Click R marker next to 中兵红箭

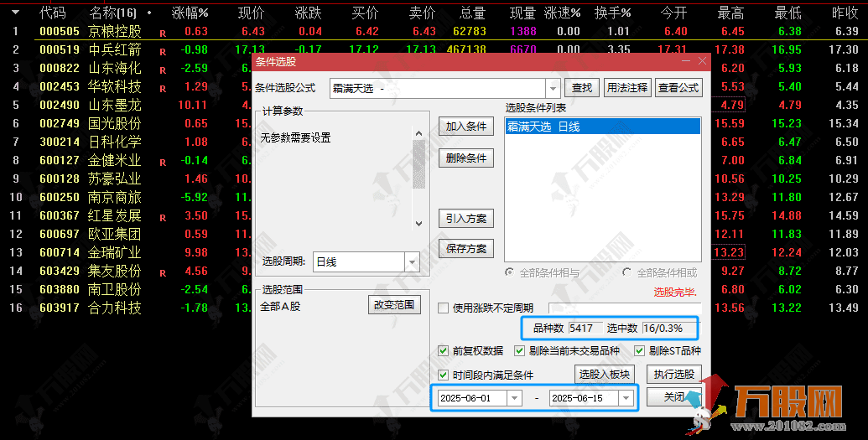click(x=163, y=52)
